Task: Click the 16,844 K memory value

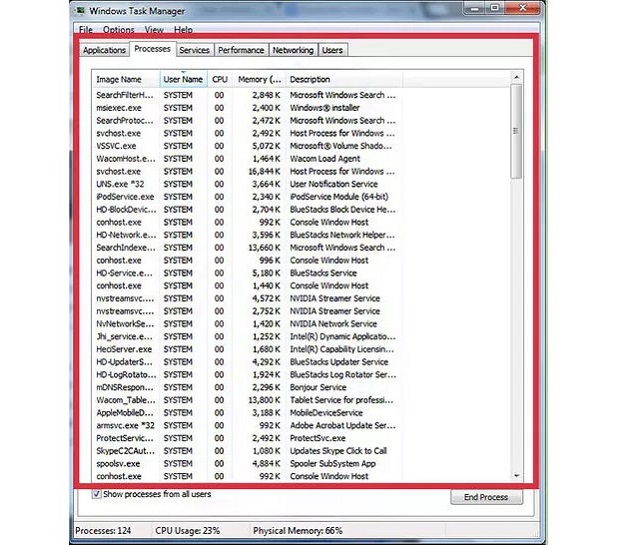Action: [x=264, y=171]
